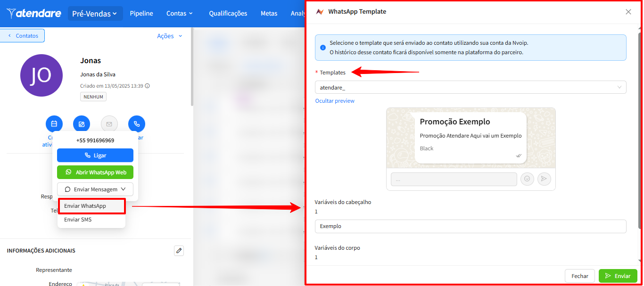
Task: Click the Ocultar preview link
Action: click(335, 101)
